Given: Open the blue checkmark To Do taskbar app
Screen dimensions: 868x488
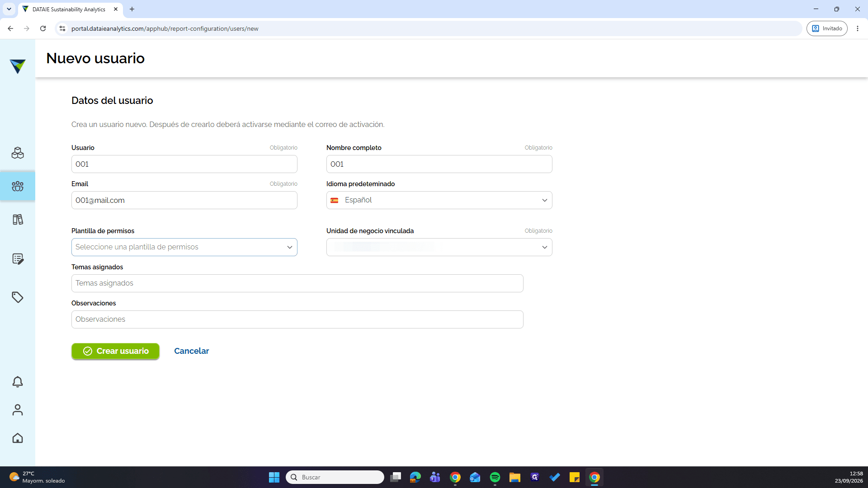Looking at the screenshot, I should pos(555,477).
